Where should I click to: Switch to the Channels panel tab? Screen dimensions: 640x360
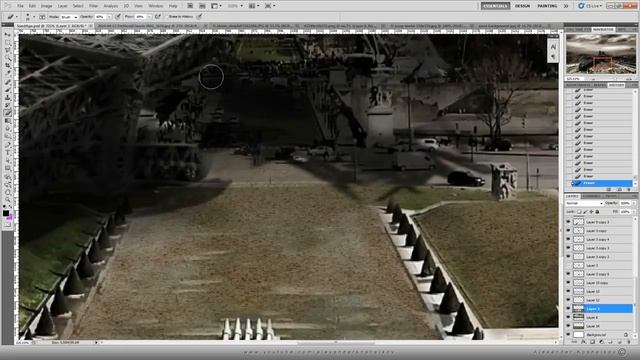(591, 196)
